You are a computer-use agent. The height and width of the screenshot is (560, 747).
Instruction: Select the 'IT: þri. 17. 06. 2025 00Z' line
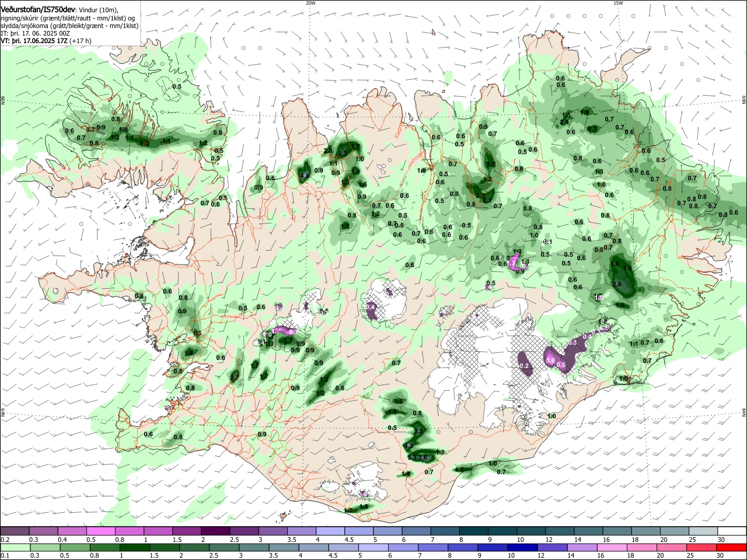[36, 34]
